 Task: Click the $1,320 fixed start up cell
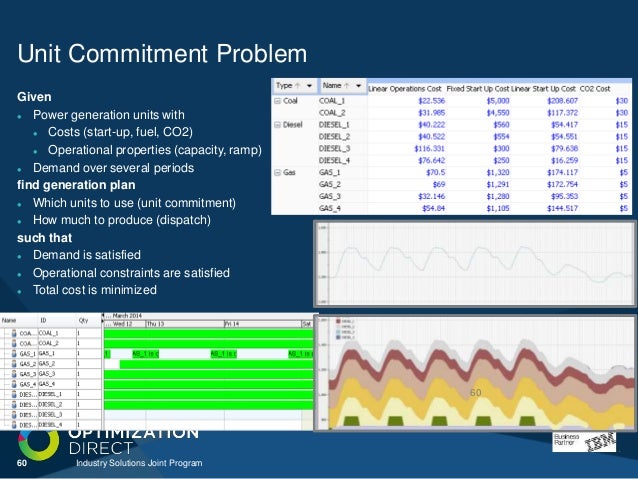(x=498, y=173)
